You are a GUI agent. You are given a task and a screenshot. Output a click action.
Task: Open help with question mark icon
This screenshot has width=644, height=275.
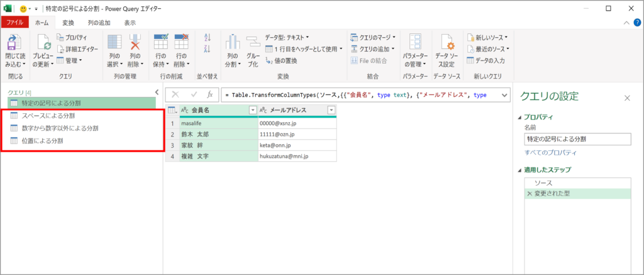(x=637, y=23)
